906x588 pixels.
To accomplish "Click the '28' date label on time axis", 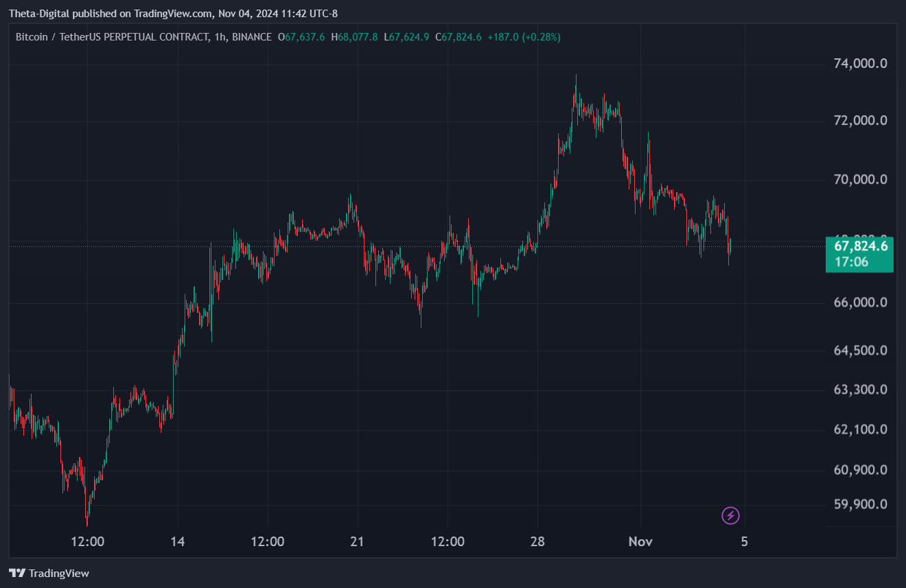I will [537, 542].
